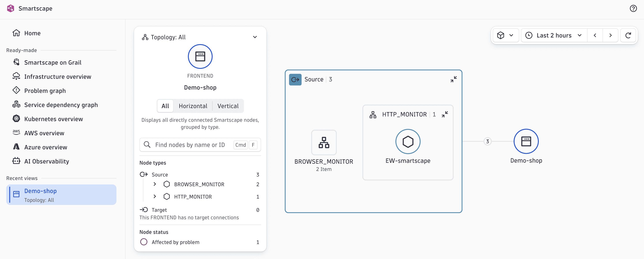The height and width of the screenshot is (259, 644).
Task: Click the Source arrow icon in Node types
Action: coord(144,174)
